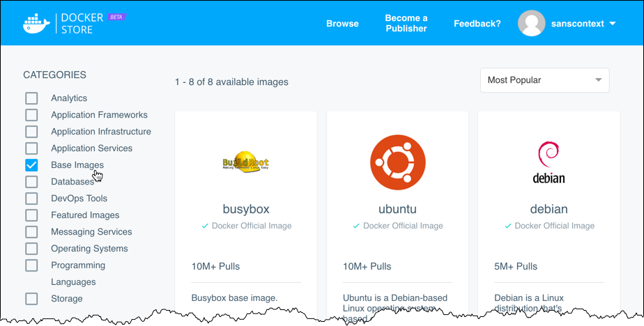Go to Become a Publisher

pos(406,24)
